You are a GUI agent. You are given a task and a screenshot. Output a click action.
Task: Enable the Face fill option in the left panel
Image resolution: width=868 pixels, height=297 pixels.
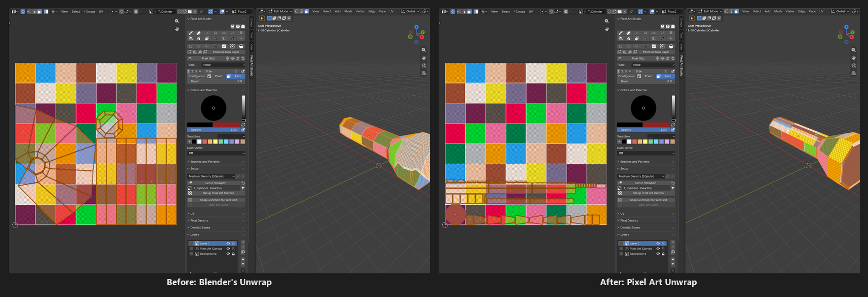(x=235, y=76)
